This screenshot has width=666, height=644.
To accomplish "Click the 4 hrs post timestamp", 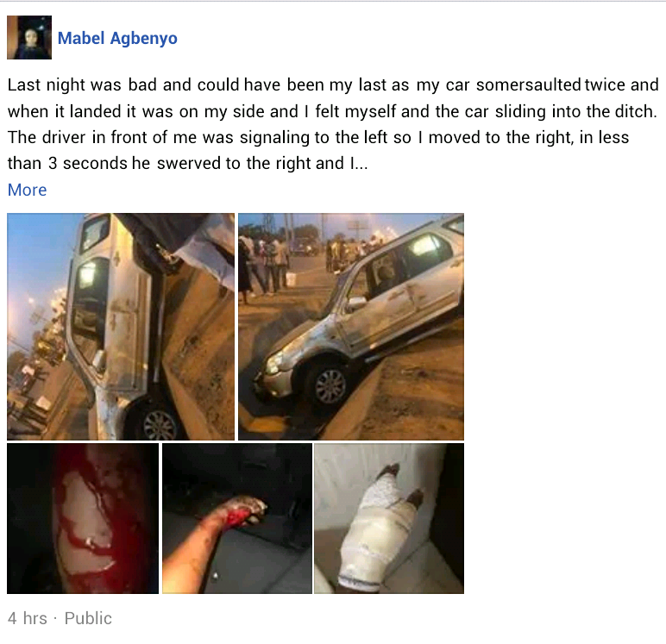I will 28,618.
